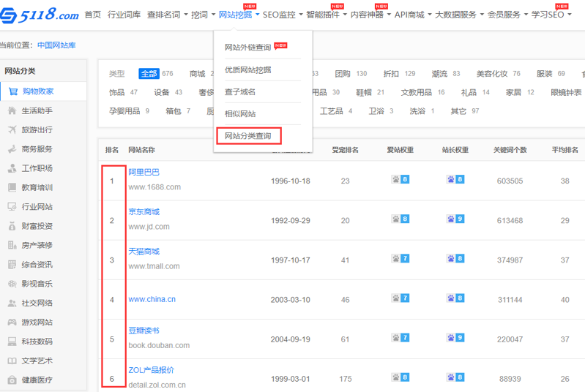Viewport: 585px width, 392px height.
Task: Click the shopping cart icon for 购物败家
Action: [12, 91]
